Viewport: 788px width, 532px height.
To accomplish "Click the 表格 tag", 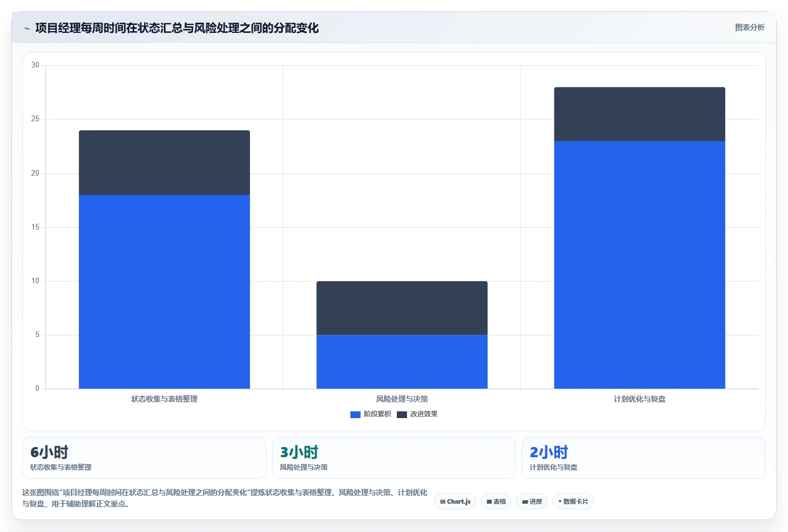I will (x=496, y=501).
